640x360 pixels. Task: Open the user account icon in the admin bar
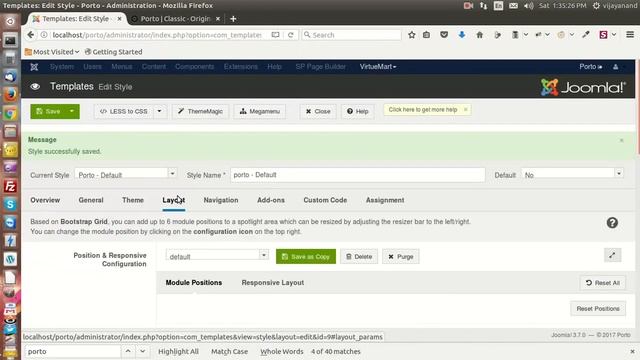(x=616, y=67)
